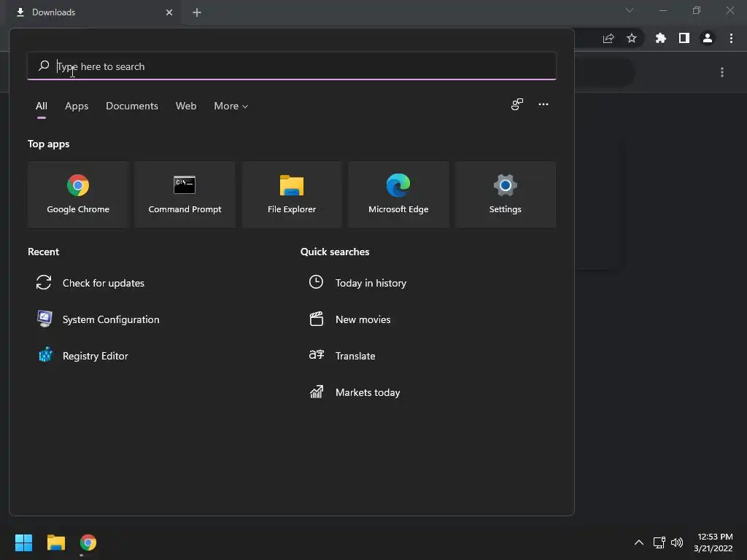
Task: Click the Translate language icon
Action: click(x=317, y=355)
